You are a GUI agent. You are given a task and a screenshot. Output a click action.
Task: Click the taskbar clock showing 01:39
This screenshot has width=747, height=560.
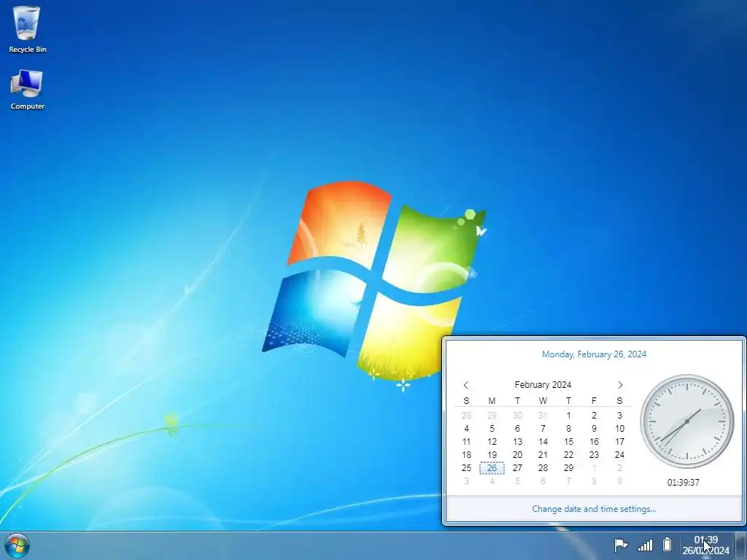(x=705, y=545)
